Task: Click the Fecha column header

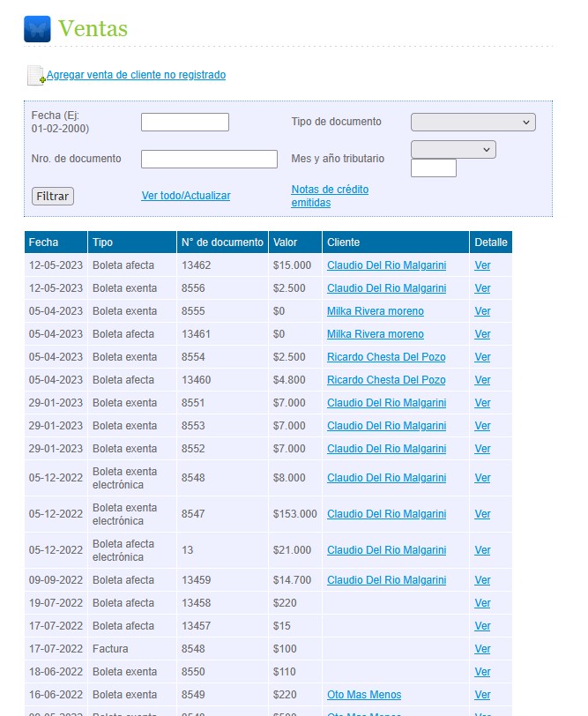Action: pos(56,242)
